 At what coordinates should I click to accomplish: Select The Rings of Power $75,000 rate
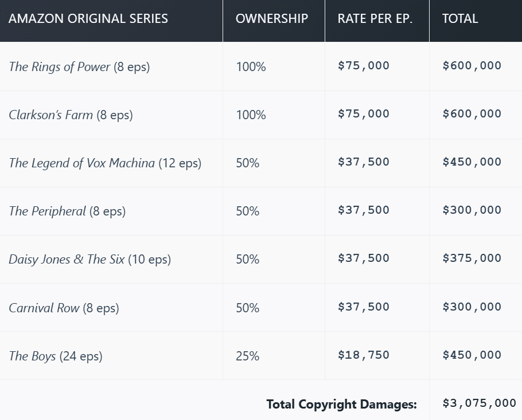[363, 66]
